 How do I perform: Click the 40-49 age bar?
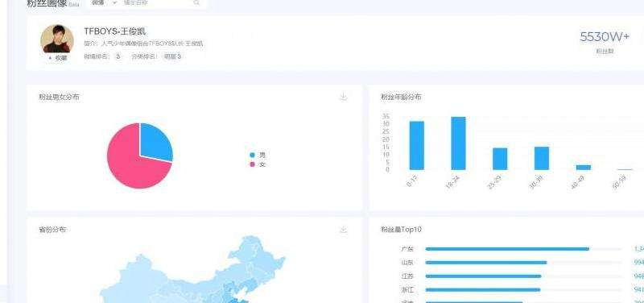583,168
